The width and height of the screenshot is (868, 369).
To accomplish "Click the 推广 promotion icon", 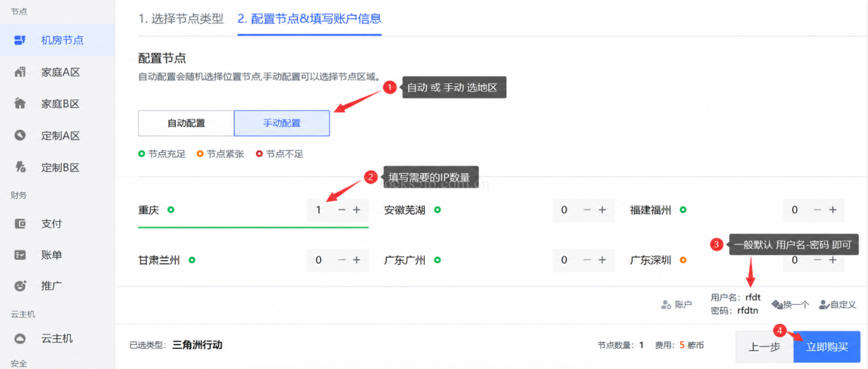I will [x=20, y=286].
